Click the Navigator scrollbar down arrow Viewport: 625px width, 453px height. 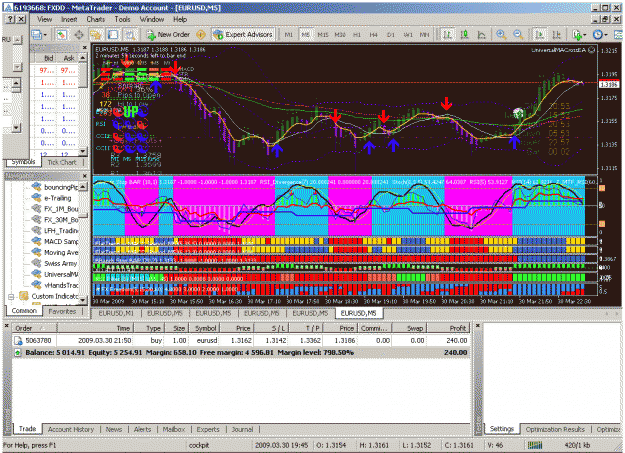[83, 300]
